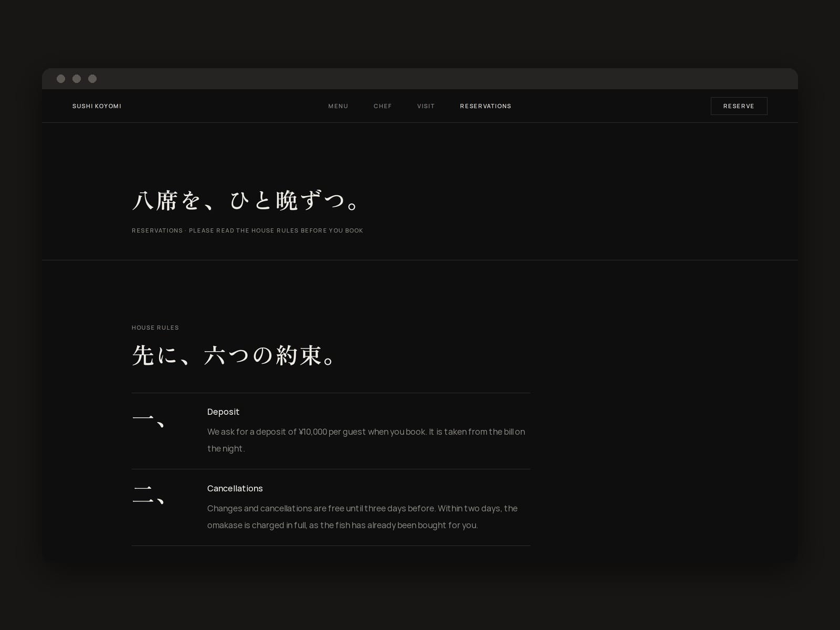Screen dimensions: 840x630
Task: Click the third window control dot
Action: click(x=92, y=79)
